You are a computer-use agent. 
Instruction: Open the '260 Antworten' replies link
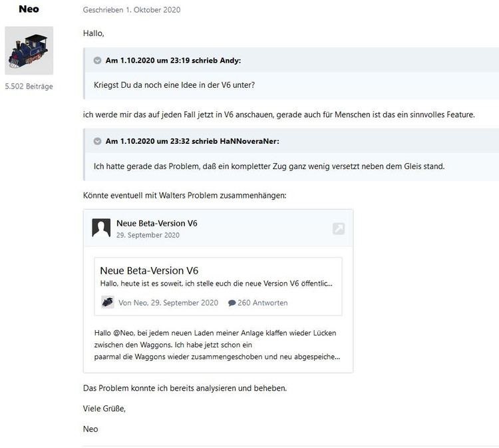coord(262,303)
